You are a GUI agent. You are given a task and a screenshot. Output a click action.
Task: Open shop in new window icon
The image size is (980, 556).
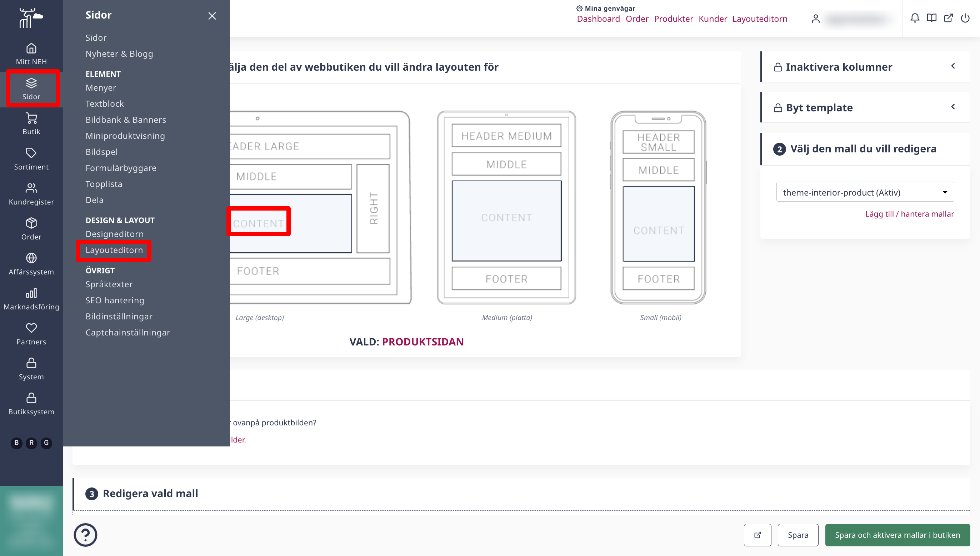[x=948, y=18]
